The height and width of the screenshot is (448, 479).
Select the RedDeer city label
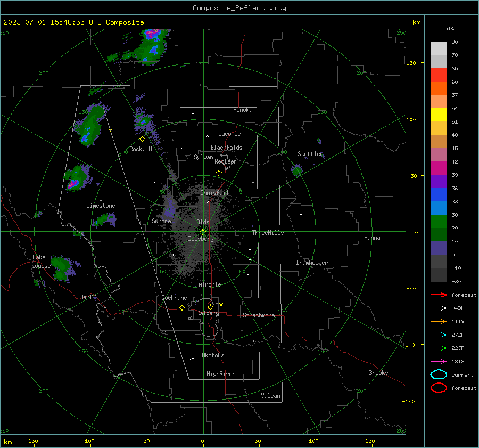[226, 161]
